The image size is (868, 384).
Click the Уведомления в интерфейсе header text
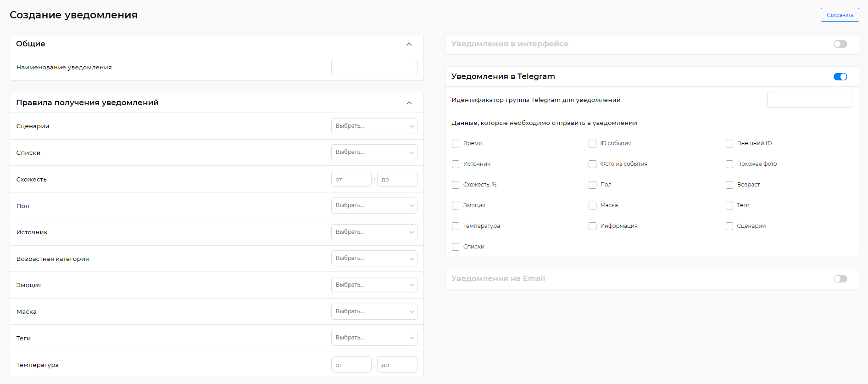pyautogui.click(x=510, y=44)
